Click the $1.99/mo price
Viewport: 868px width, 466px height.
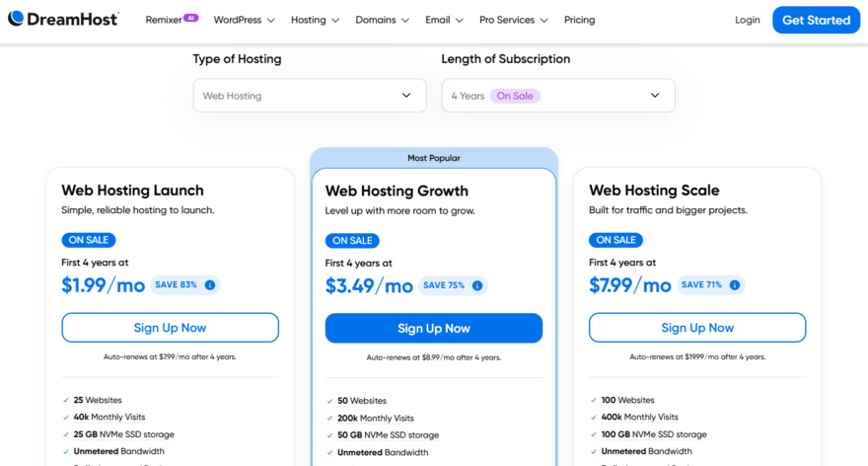click(103, 285)
